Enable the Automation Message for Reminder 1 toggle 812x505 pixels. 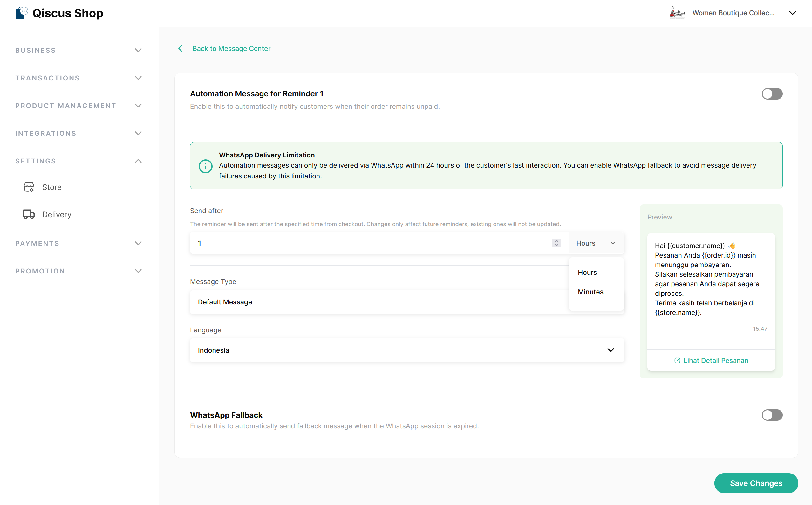pyautogui.click(x=772, y=94)
